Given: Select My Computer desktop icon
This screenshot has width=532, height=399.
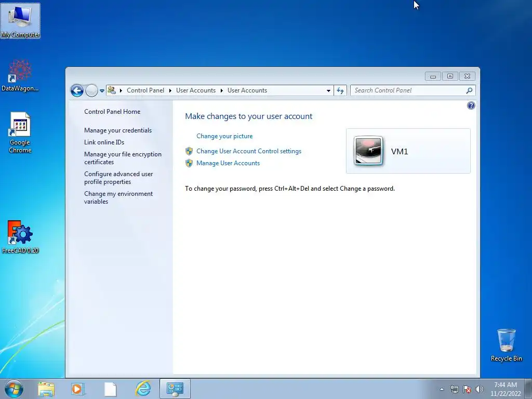Looking at the screenshot, I should coord(20,21).
